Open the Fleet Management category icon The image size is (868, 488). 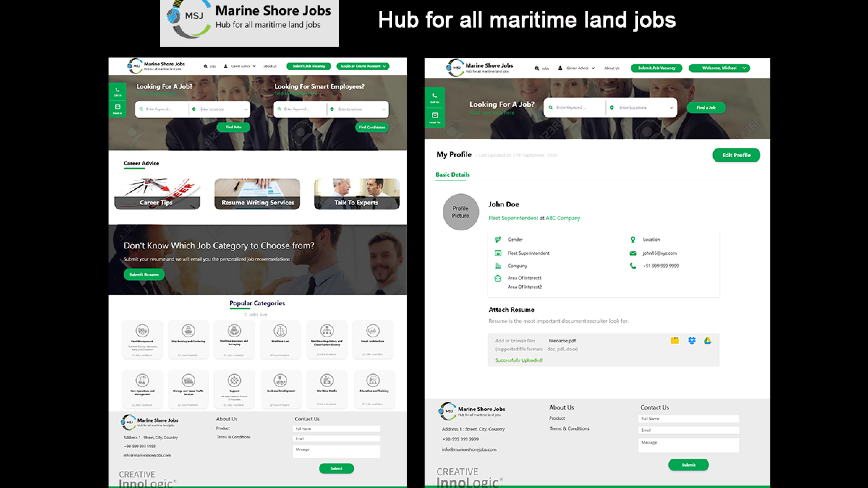(142, 331)
